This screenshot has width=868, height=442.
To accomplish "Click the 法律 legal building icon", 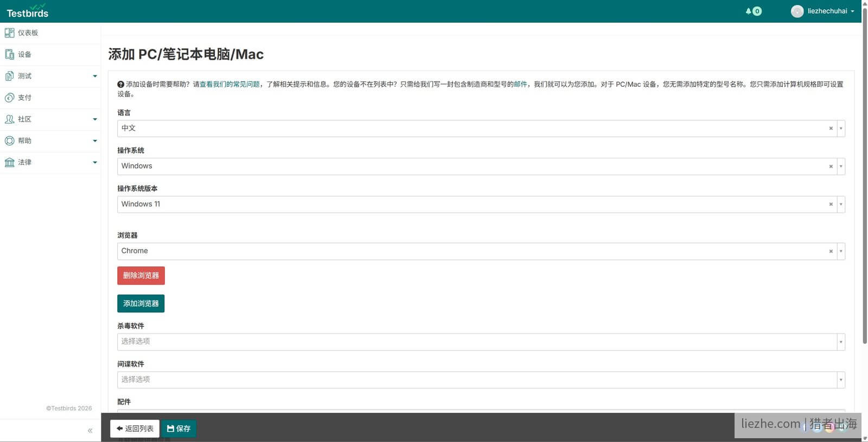I will pos(9,162).
